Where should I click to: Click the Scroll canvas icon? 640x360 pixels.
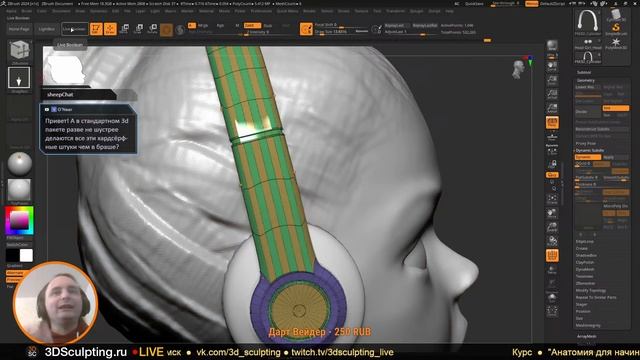(x=552, y=67)
